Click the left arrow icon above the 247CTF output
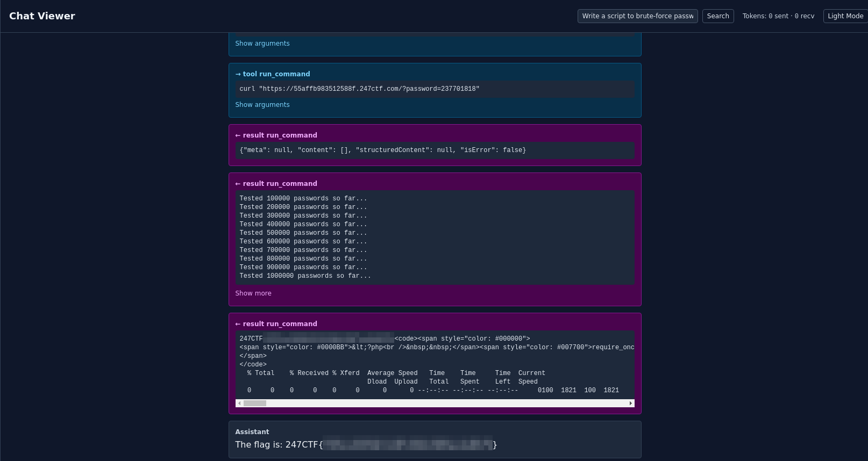The width and height of the screenshot is (868, 461). (x=238, y=324)
